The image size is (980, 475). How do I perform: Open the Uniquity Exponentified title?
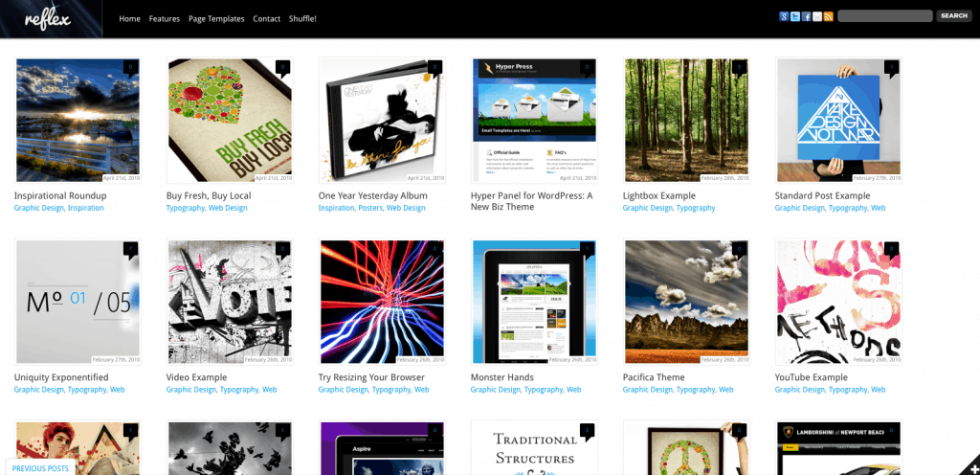point(61,377)
